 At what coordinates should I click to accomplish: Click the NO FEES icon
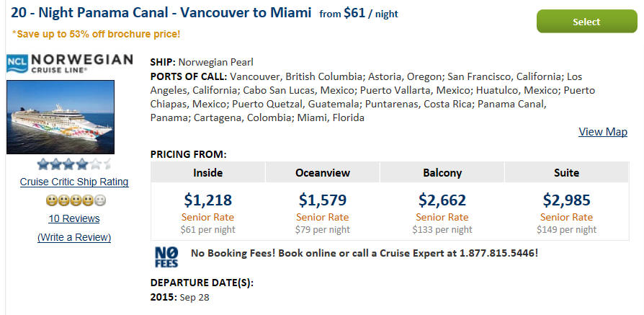pos(166,257)
